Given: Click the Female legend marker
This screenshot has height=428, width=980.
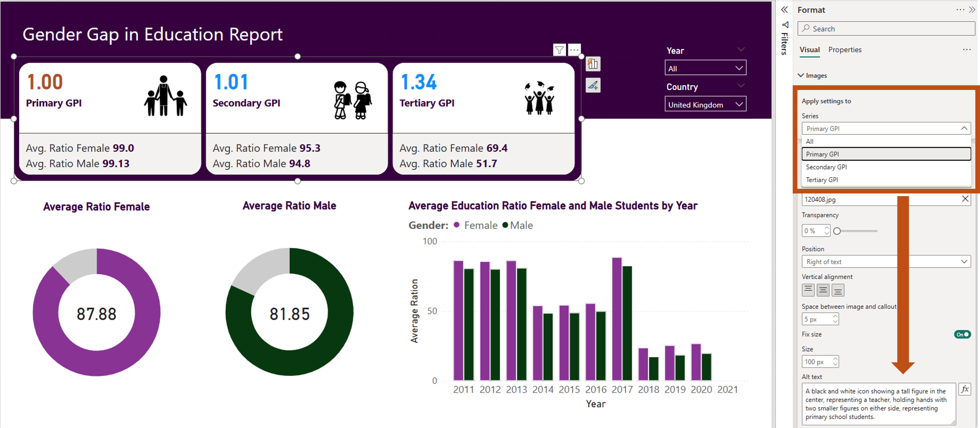Looking at the screenshot, I should (457, 225).
